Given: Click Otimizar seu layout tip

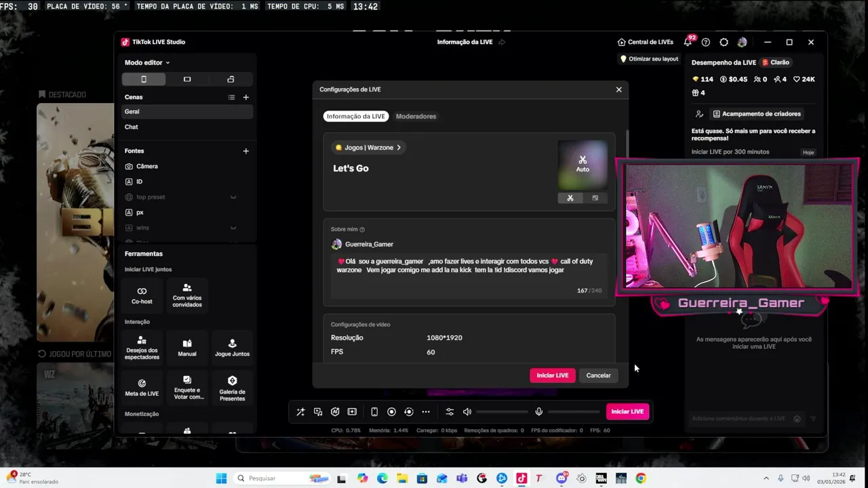Looking at the screenshot, I should point(650,59).
